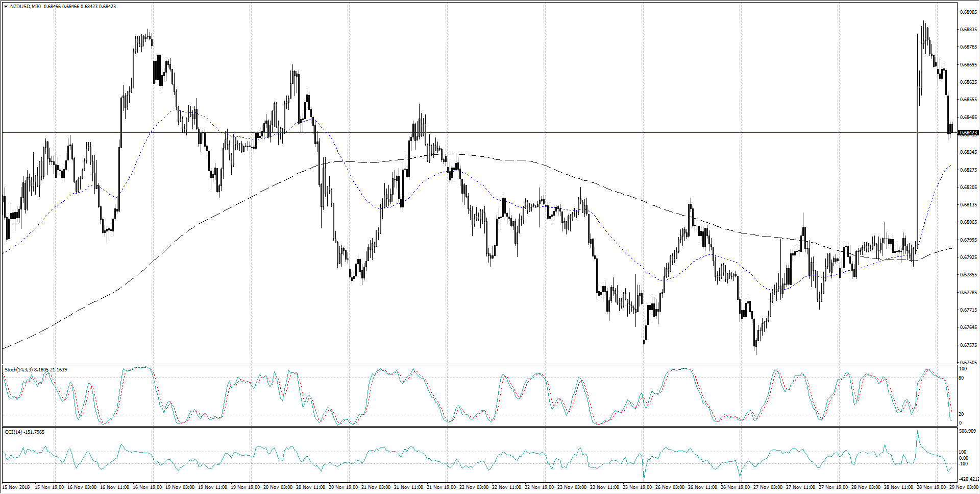Click the 22 Nov 03:00 time label

[x=475, y=487]
